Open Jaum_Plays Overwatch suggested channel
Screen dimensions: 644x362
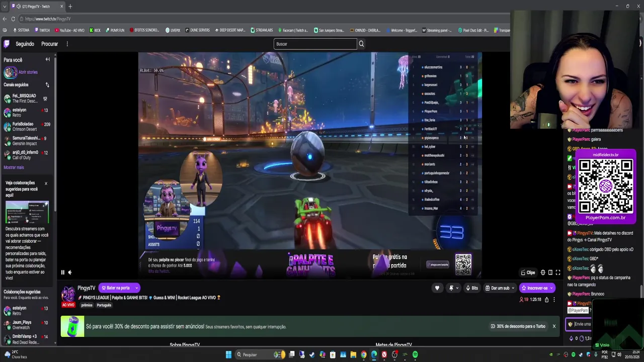pyautogui.click(x=27, y=325)
